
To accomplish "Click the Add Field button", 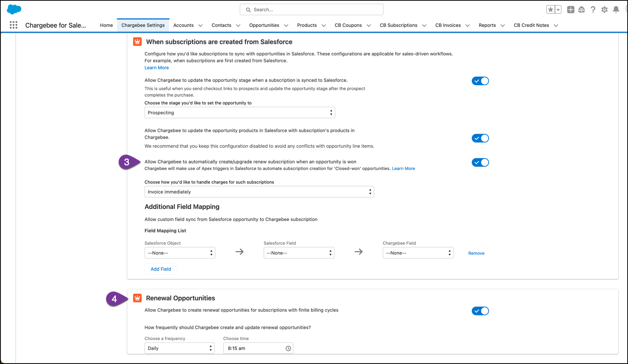I will pyautogui.click(x=161, y=269).
